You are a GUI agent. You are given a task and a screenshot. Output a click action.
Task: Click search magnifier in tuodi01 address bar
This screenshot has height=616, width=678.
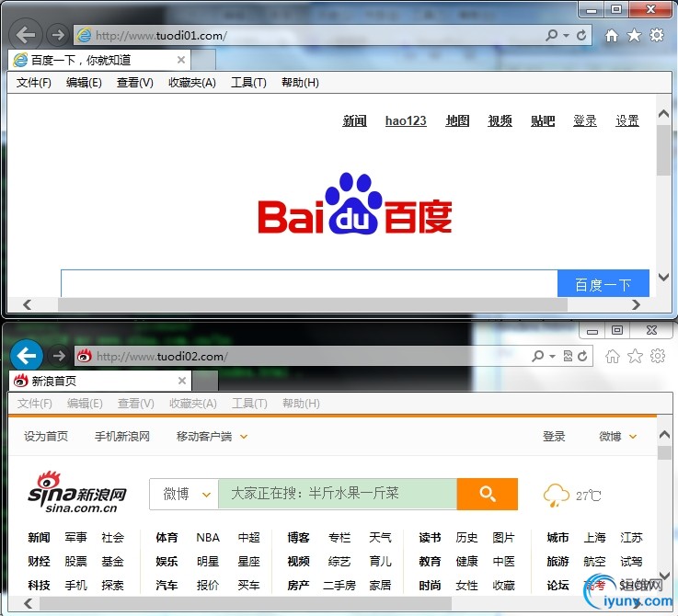[x=551, y=35]
